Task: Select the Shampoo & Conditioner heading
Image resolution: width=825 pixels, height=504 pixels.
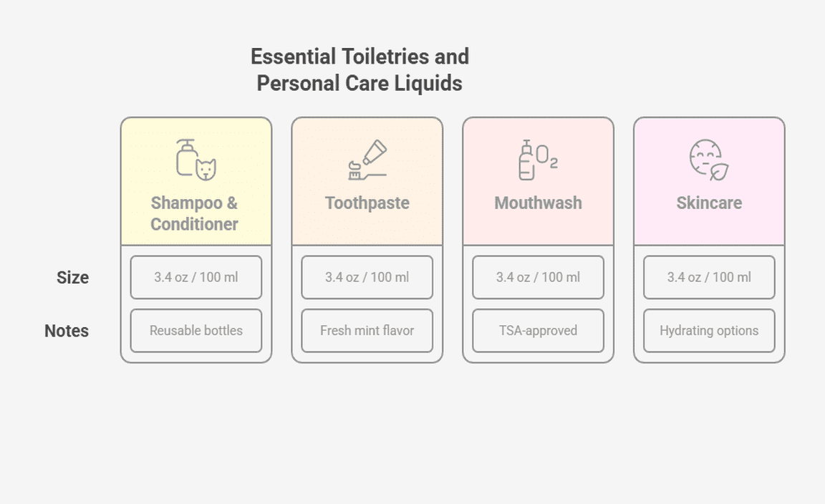Action: 195,213
